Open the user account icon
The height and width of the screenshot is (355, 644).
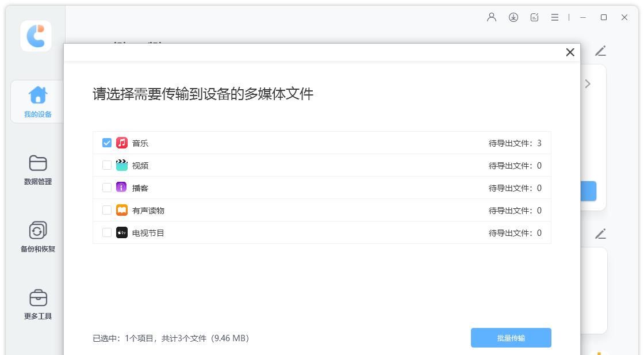point(492,17)
